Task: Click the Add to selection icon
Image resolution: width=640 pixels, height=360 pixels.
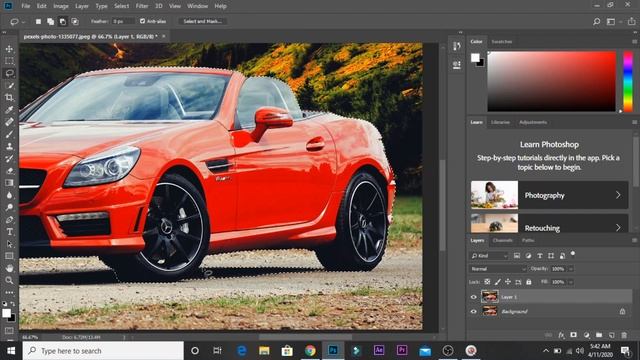Action: (x=50, y=21)
